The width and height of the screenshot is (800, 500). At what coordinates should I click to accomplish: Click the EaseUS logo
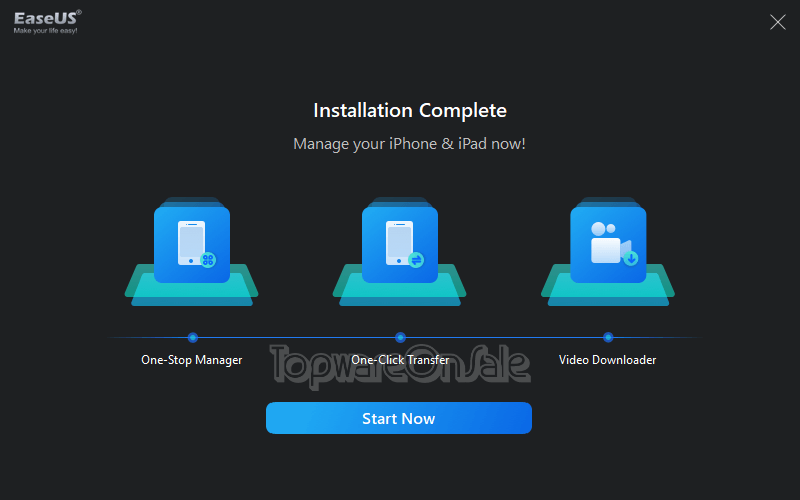tap(47, 22)
